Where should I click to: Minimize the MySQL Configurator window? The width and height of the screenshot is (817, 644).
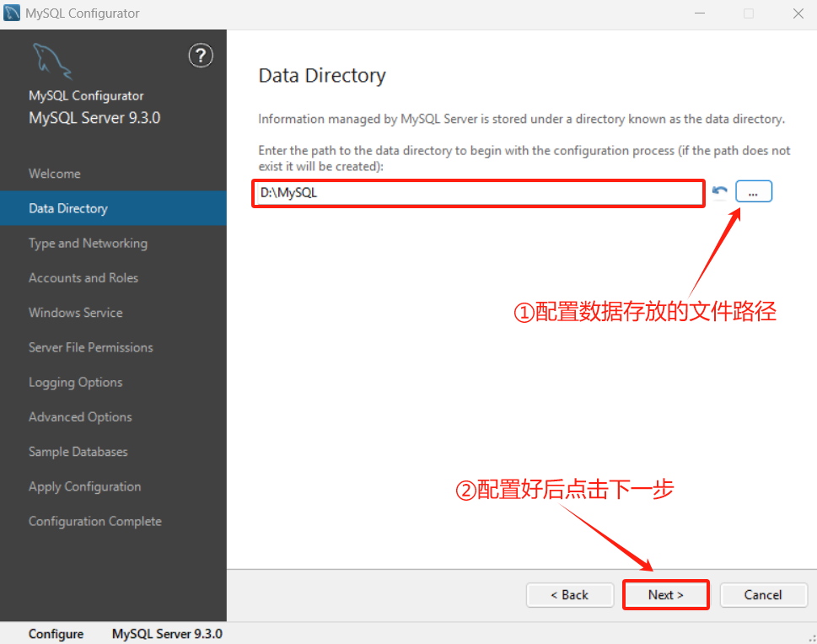pyautogui.click(x=700, y=13)
